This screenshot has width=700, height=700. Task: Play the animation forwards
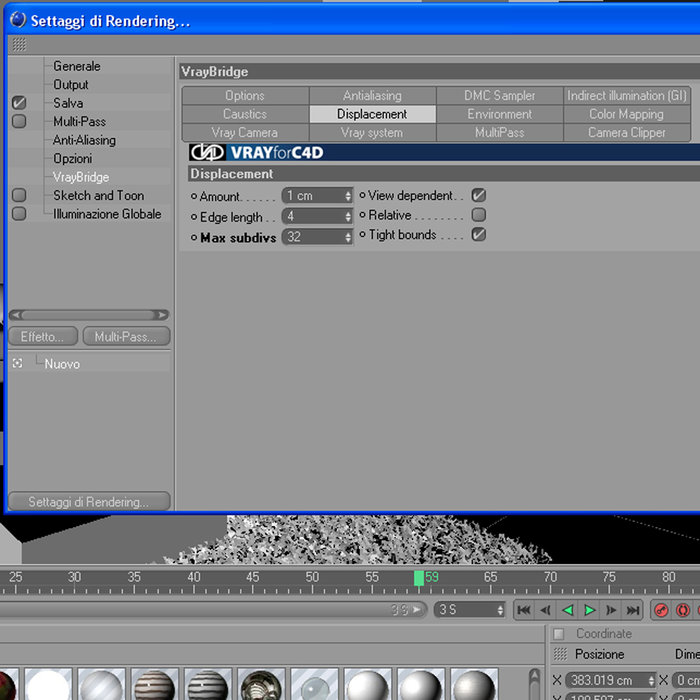pyautogui.click(x=589, y=610)
